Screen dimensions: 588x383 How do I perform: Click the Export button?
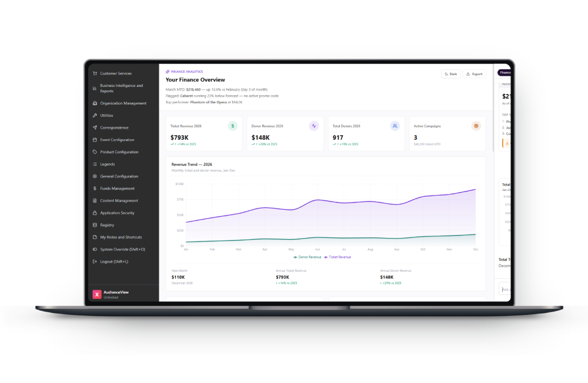point(475,74)
